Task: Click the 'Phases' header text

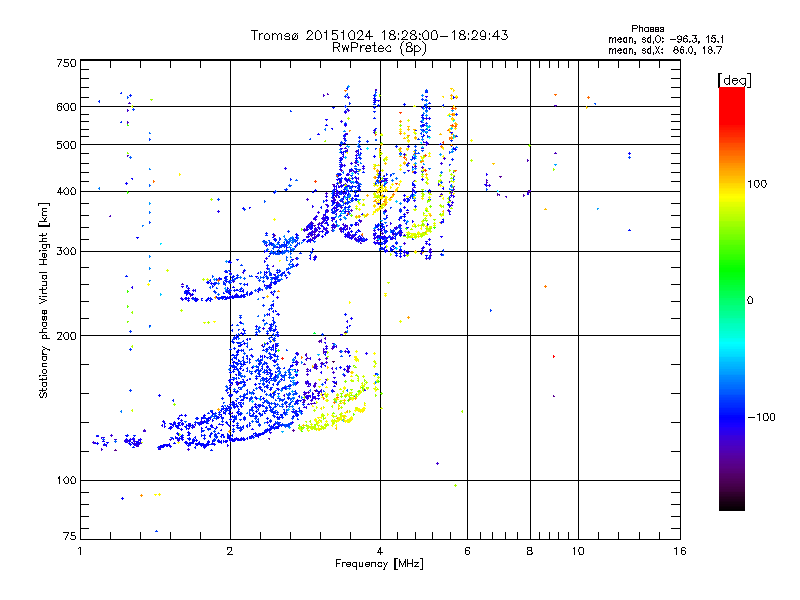Action: [x=647, y=29]
